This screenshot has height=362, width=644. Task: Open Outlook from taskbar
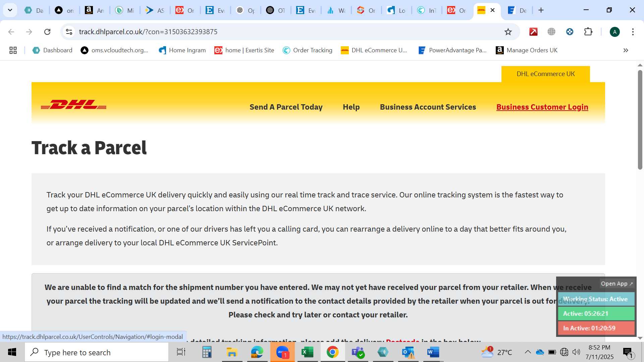click(x=408, y=352)
